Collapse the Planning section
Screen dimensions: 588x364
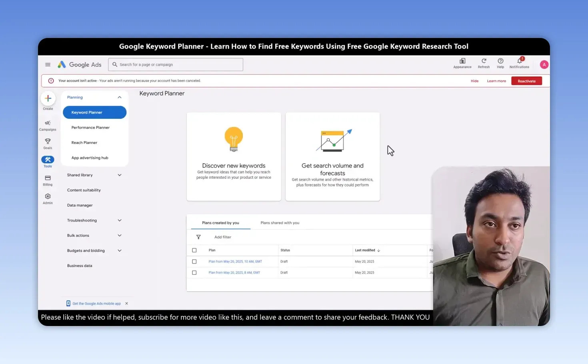click(x=119, y=97)
